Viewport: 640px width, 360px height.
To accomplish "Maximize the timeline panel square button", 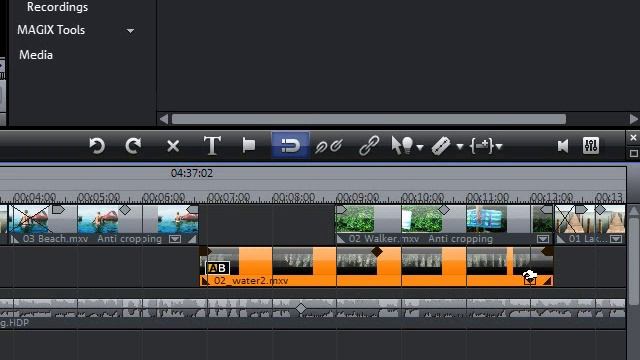I will [633, 153].
